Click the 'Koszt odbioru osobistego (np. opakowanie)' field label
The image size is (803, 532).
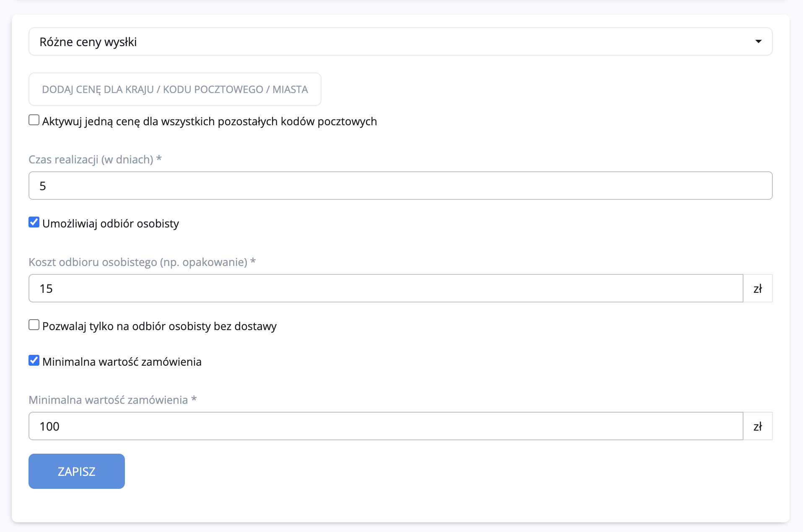click(142, 262)
